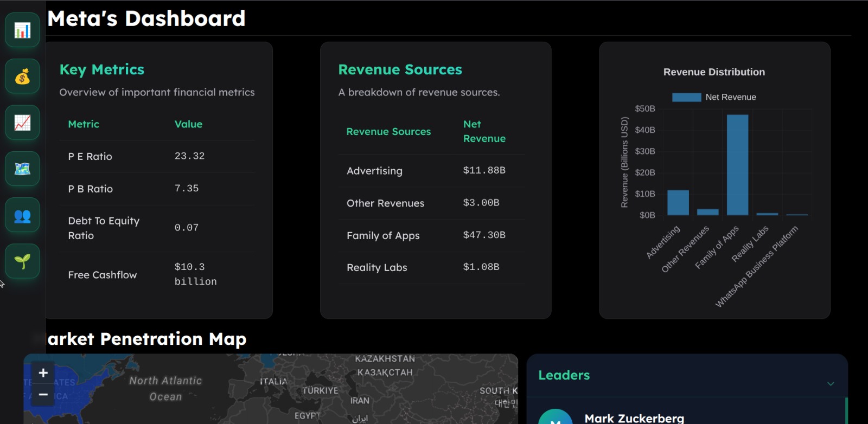Open the seedling sprout sidebar icon
The image size is (868, 424).
click(x=22, y=261)
